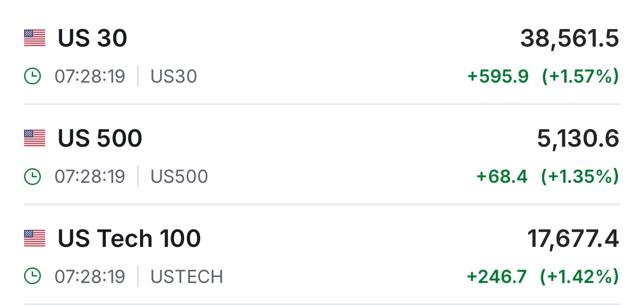Image resolution: width=644 pixels, height=305 pixels.
Task: Select the USTECH ticker symbol
Action: coord(187,277)
